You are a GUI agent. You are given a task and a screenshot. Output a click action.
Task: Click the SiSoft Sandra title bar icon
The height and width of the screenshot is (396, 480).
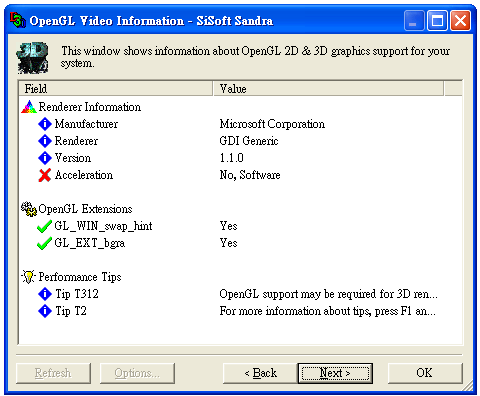coord(17,20)
